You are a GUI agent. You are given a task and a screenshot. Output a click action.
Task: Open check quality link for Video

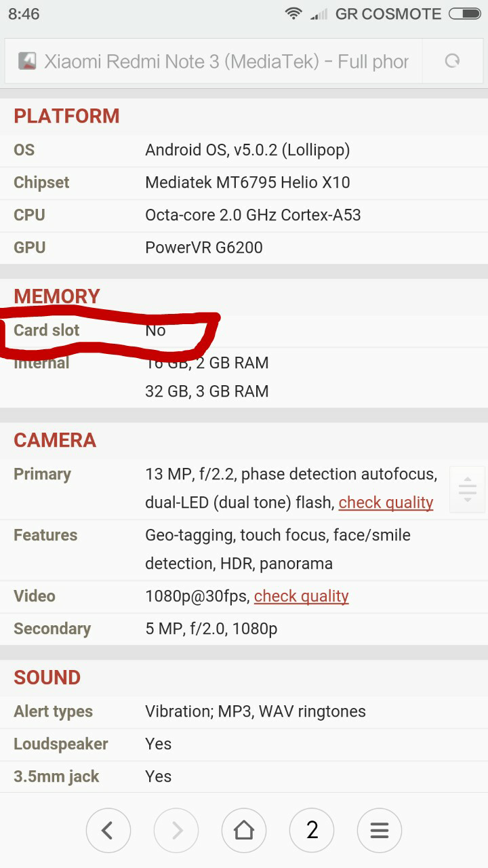click(x=301, y=596)
